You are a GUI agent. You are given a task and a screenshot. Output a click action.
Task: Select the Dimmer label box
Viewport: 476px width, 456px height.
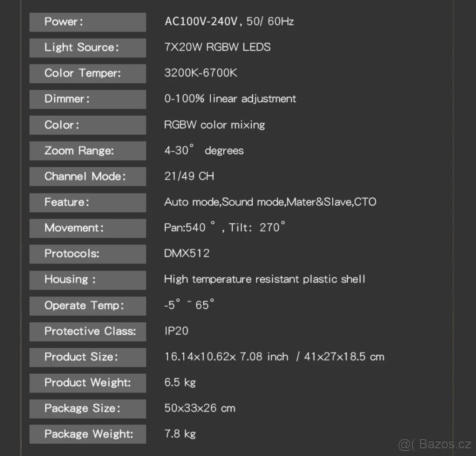point(88,99)
